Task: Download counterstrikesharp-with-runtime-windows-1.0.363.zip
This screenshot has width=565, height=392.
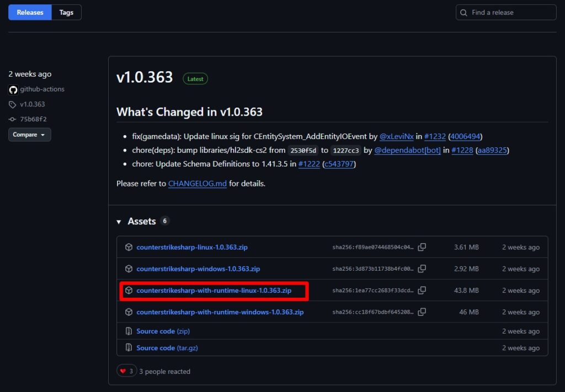Action: 220,312
